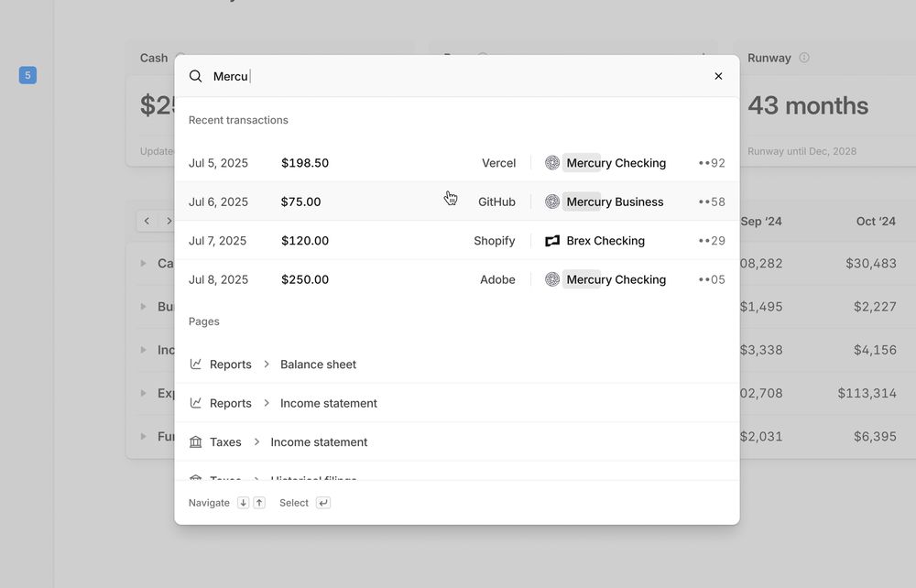Click the $6,395 cell
This screenshot has width=916, height=588.
875,436
